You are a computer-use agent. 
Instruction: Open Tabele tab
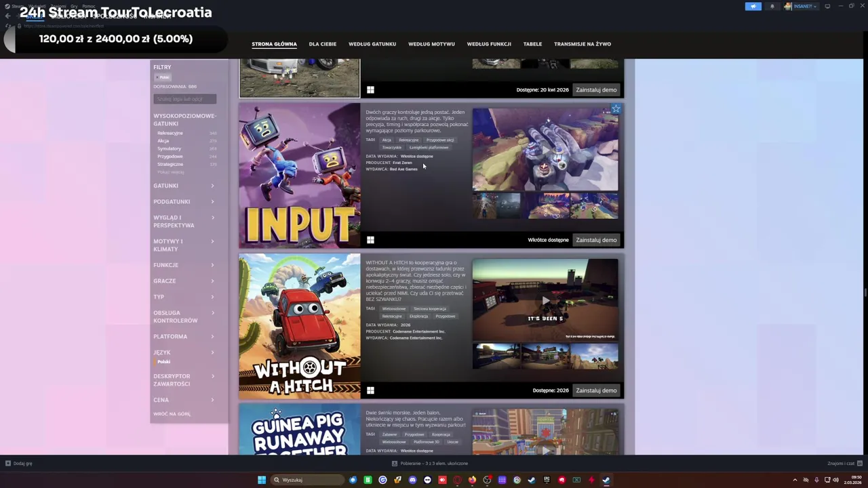click(x=532, y=44)
